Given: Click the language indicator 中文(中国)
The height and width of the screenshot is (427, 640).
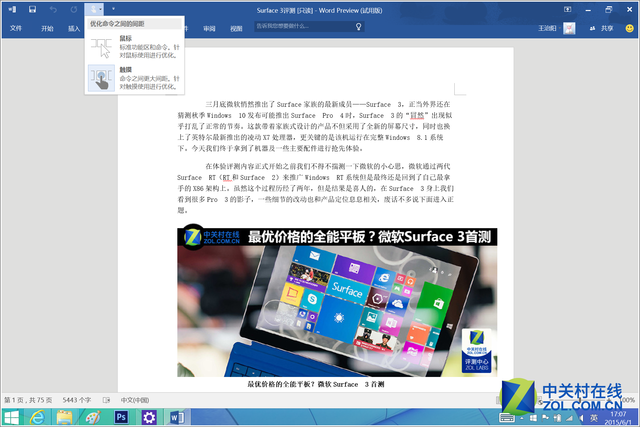Looking at the screenshot, I should [x=135, y=400].
